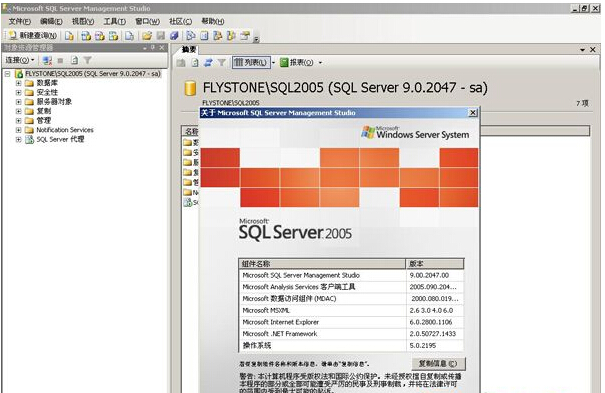Screen dimensions: 605x393
Task: Open the 连接(O) dropdown in Object Explorer
Action: tap(20, 60)
